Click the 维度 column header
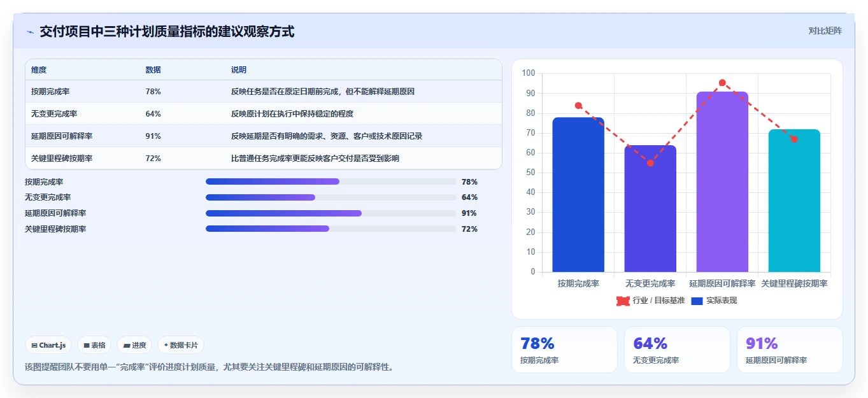This screenshot has width=868, height=398. (39, 70)
